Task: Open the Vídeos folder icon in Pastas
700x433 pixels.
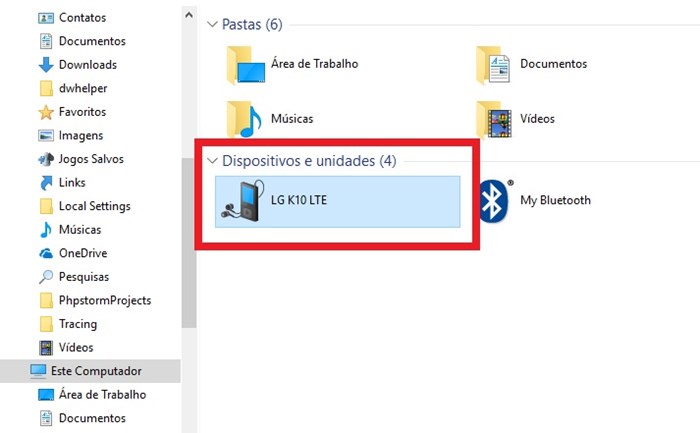Action: click(494, 118)
